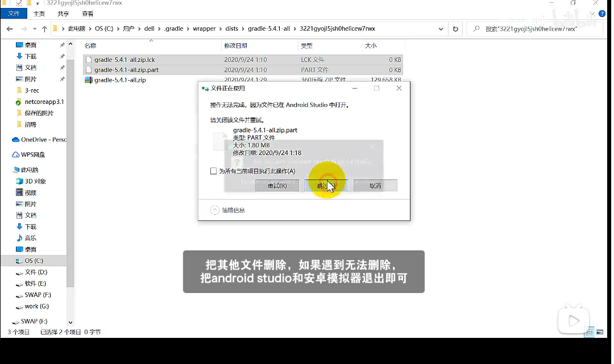Expand the chevron after wrapper breadcrumb
This screenshot has width=614, height=364.
point(221,28)
